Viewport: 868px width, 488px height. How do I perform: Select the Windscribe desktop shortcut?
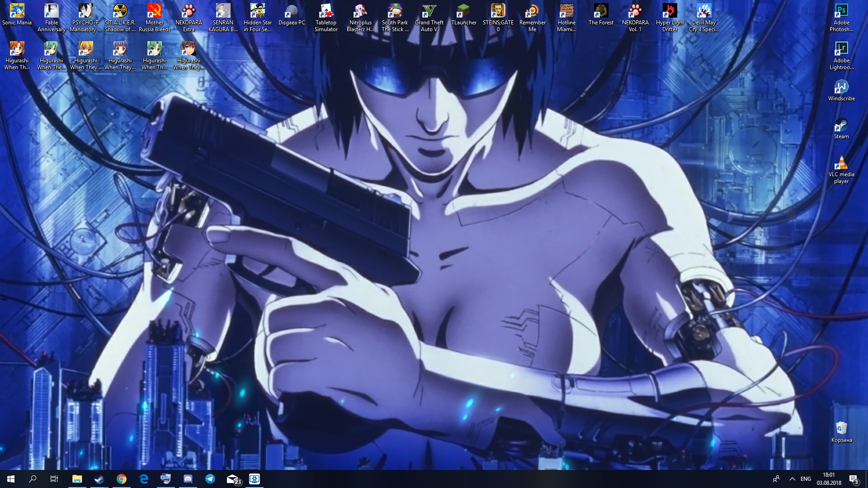pos(841,90)
